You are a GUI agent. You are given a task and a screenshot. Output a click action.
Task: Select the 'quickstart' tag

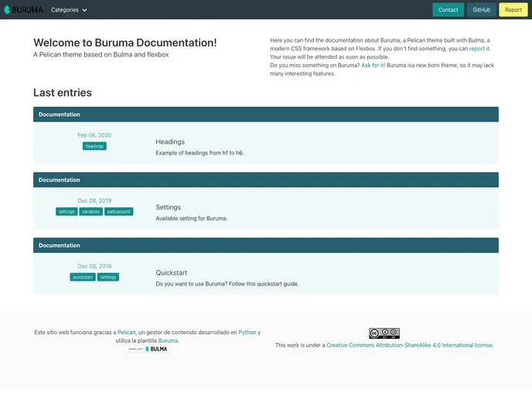[83, 277]
